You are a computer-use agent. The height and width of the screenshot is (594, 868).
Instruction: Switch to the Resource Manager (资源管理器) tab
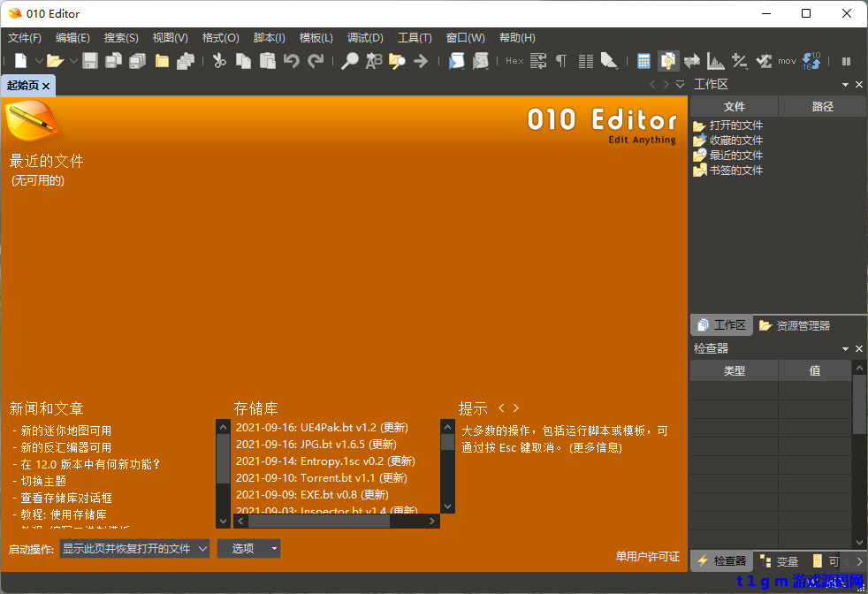[794, 325]
